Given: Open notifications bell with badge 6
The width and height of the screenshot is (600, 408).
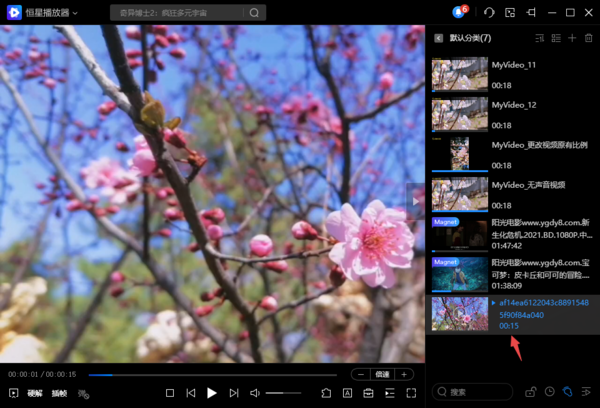Looking at the screenshot, I should tap(459, 12).
